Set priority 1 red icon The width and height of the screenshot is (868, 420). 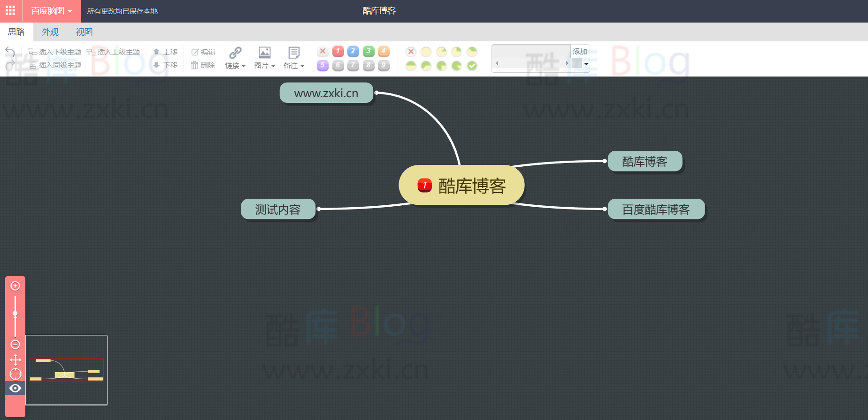[x=338, y=51]
